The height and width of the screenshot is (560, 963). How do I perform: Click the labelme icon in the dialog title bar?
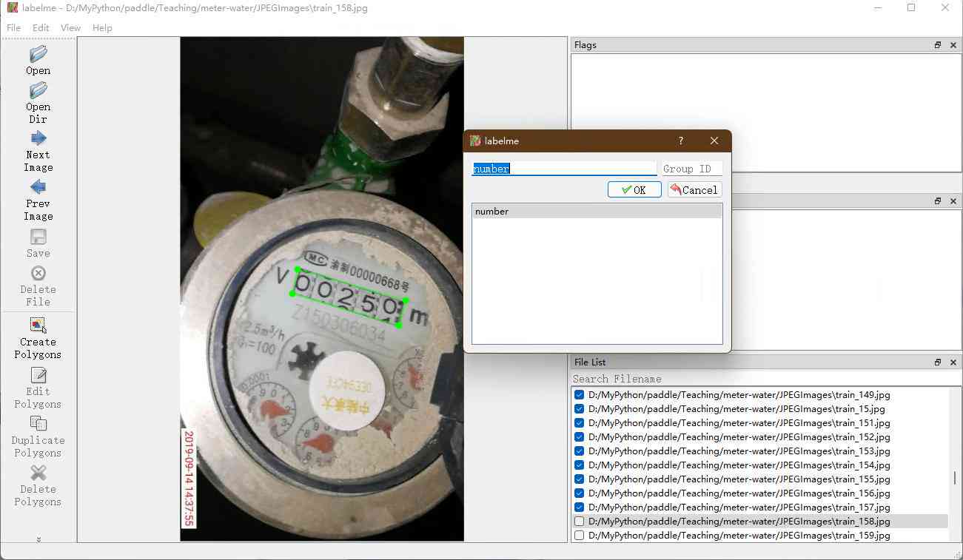475,141
